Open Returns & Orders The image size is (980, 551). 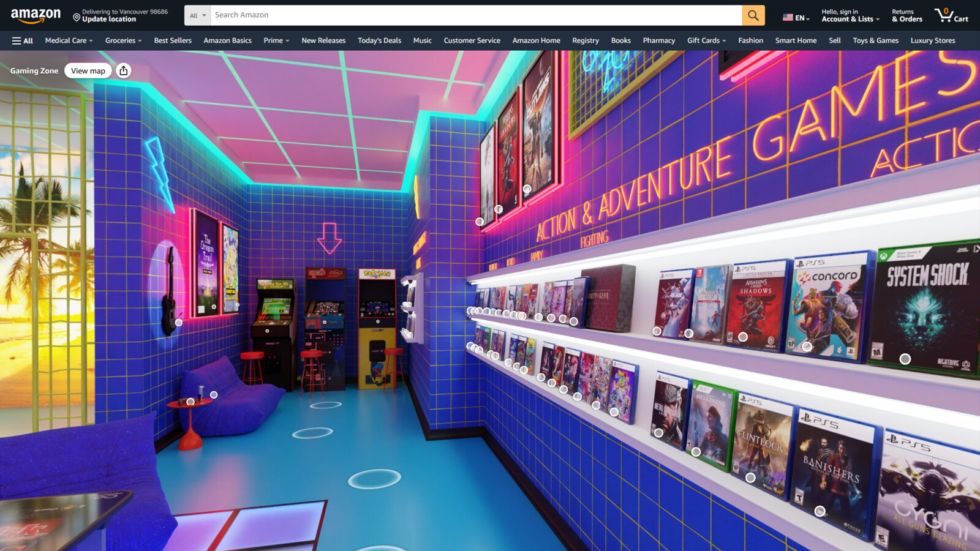(x=907, y=15)
